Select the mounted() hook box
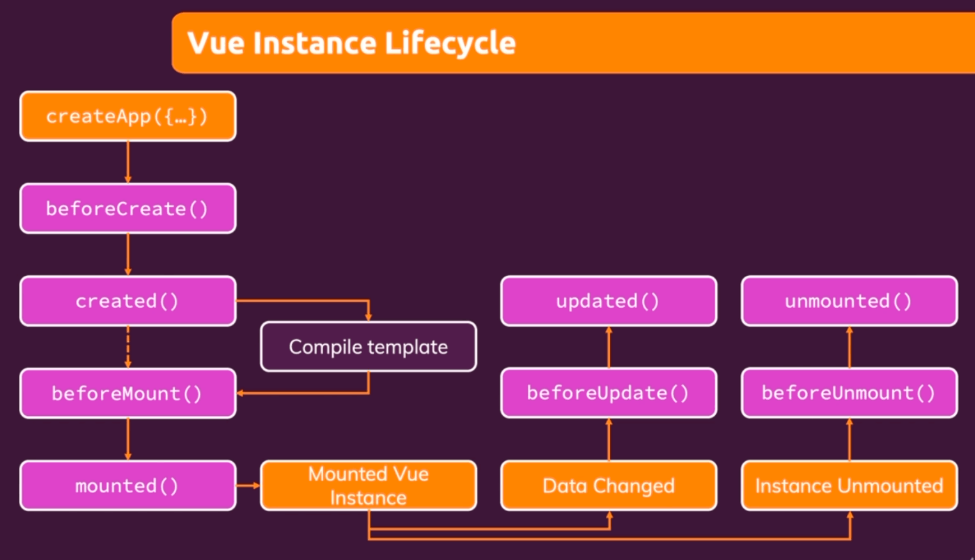Image resolution: width=975 pixels, height=560 pixels. 127,485
